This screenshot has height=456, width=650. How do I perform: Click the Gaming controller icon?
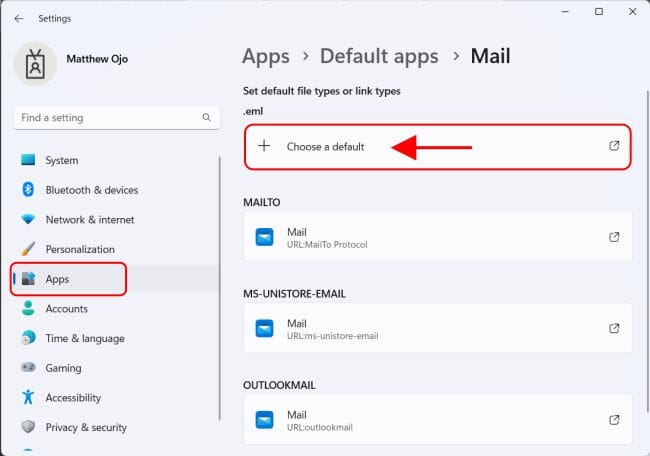tap(28, 367)
